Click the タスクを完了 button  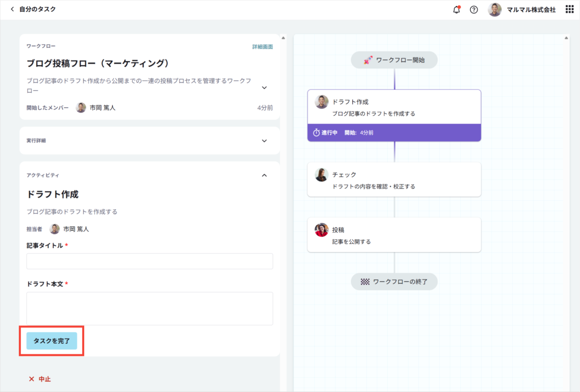(x=52, y=341)
